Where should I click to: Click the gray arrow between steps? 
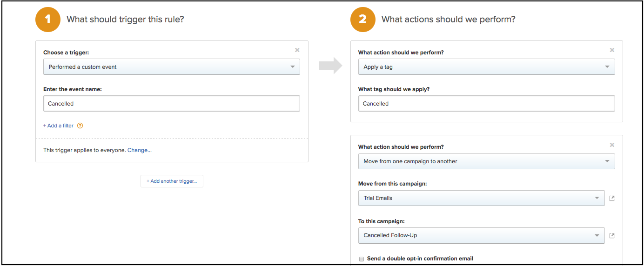pos(330,66)
